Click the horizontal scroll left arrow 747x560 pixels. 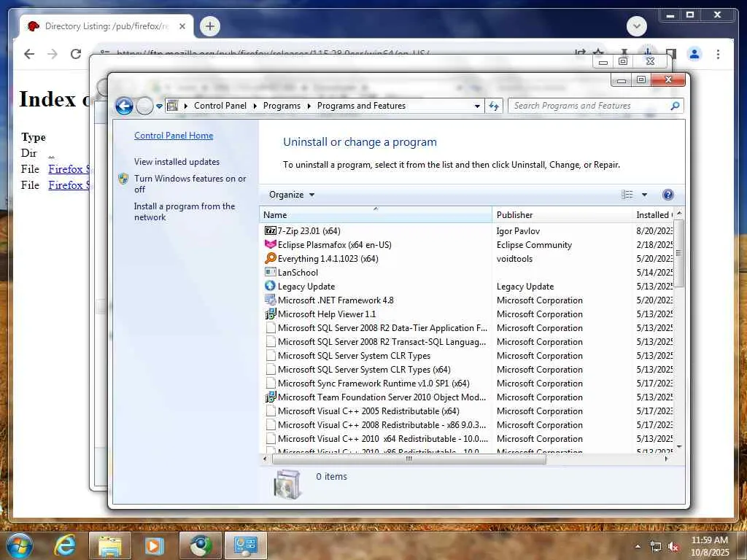265,459
